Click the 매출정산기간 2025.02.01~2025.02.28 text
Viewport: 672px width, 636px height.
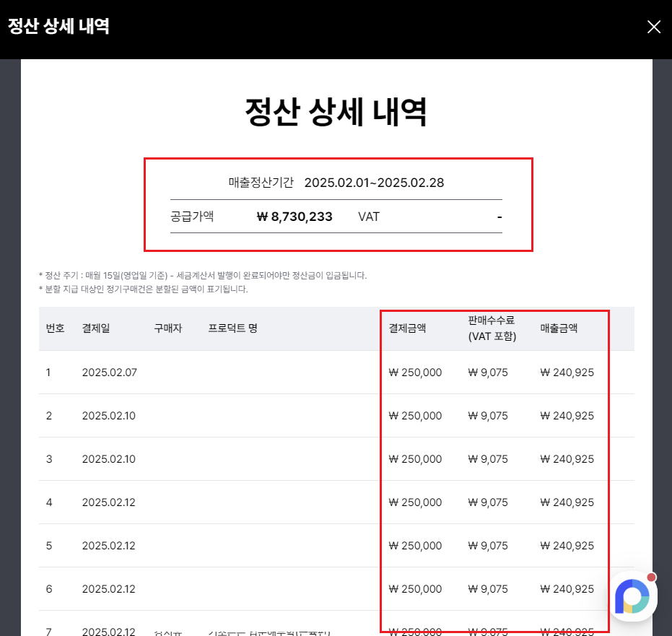coord(336,183)
